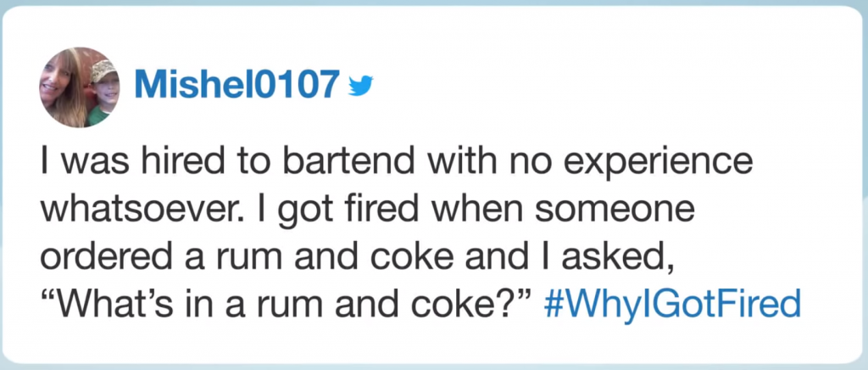Click the Twitter bird icon
The height and width of the screenshot is (370, 868).
point(360,85)
